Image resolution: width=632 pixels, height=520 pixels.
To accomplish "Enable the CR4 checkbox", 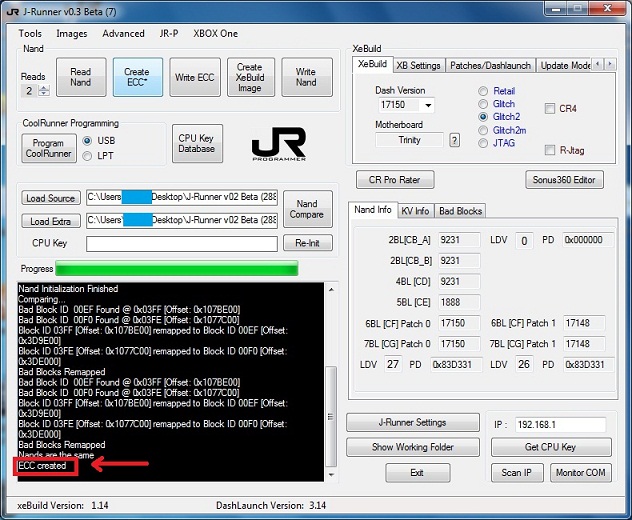I will 551,108.
